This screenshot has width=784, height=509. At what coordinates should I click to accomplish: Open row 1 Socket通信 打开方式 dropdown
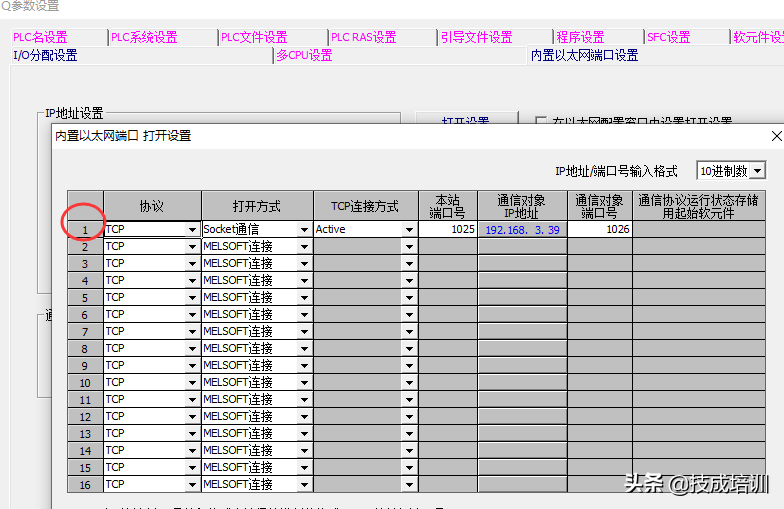(x=304, y=229)
